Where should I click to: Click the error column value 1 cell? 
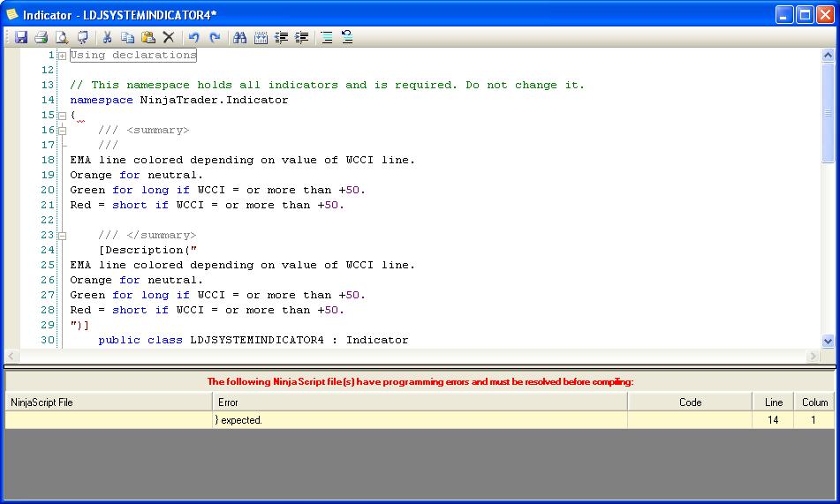[x=814, y=420]
